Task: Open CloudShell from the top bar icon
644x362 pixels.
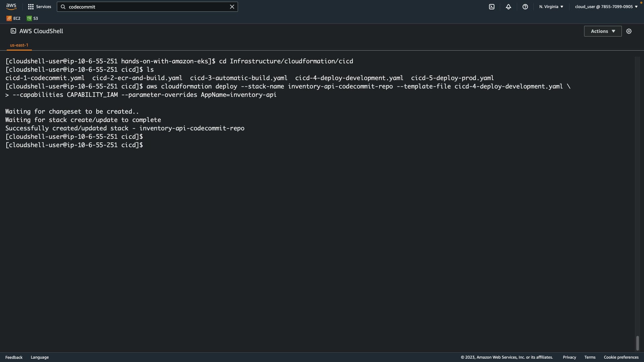Action: (492, 7)
